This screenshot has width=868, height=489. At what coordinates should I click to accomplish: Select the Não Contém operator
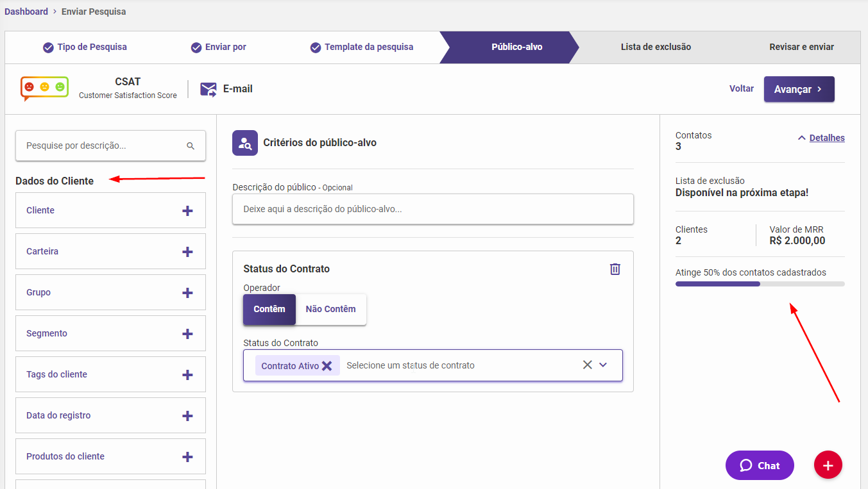pos(331,310)
